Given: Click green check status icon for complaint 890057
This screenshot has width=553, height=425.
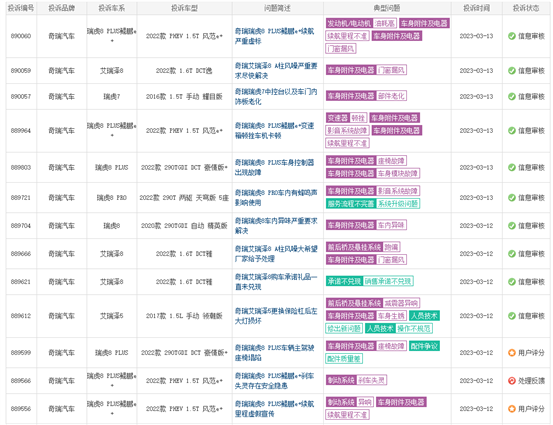Looking at the screenshot, I should (512, 96).
